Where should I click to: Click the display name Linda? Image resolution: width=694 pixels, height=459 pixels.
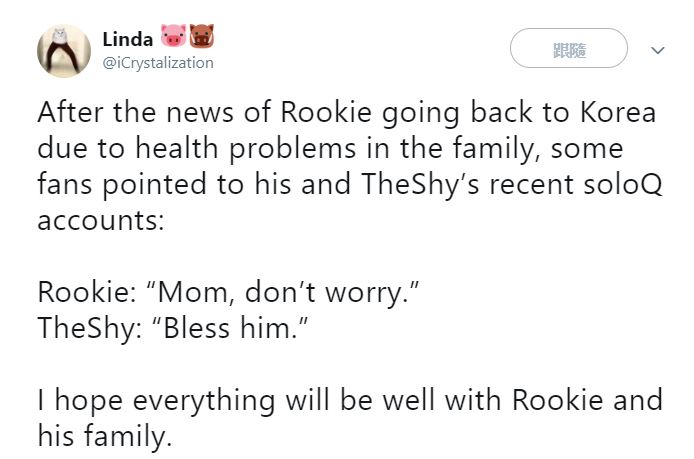coord(127,39)
